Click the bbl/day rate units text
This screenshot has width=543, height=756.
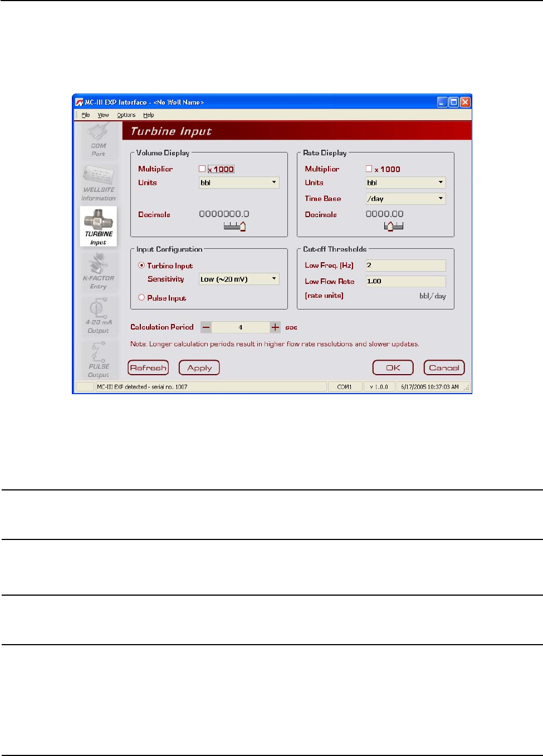[x=433, y=296]
